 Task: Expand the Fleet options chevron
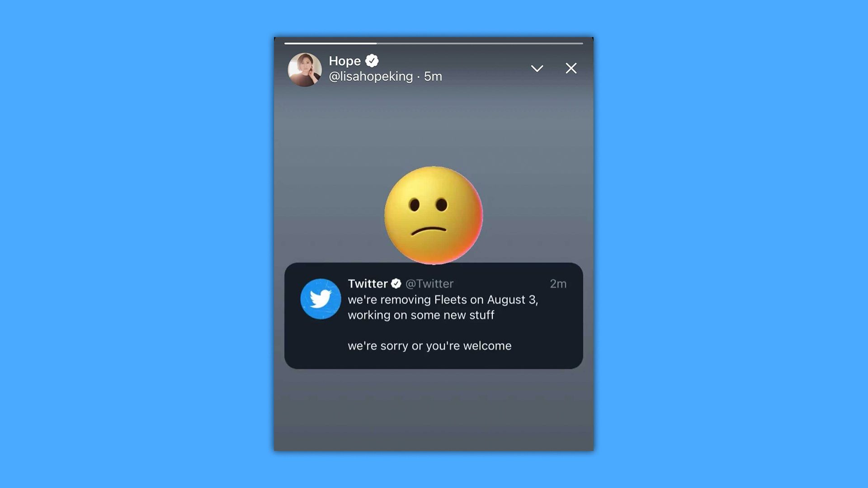[x=537, y=69]
